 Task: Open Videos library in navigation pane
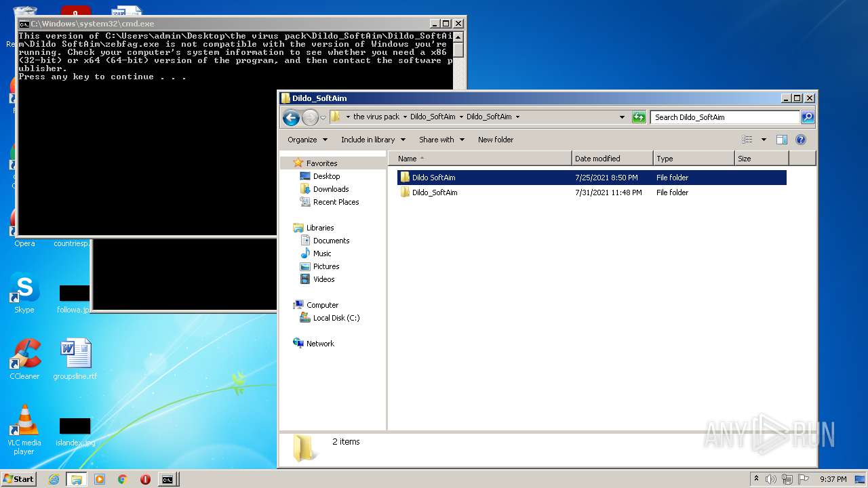pyautogui.click(x=323, y=279)
